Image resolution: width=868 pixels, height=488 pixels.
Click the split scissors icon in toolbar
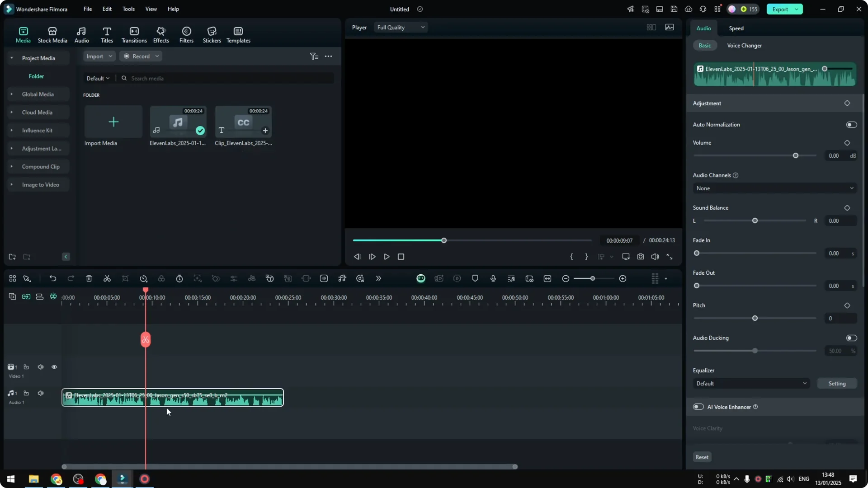107,279
